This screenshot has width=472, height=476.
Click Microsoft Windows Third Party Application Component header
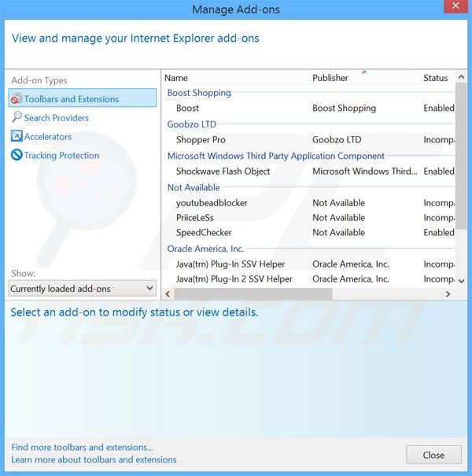(276, 156)
